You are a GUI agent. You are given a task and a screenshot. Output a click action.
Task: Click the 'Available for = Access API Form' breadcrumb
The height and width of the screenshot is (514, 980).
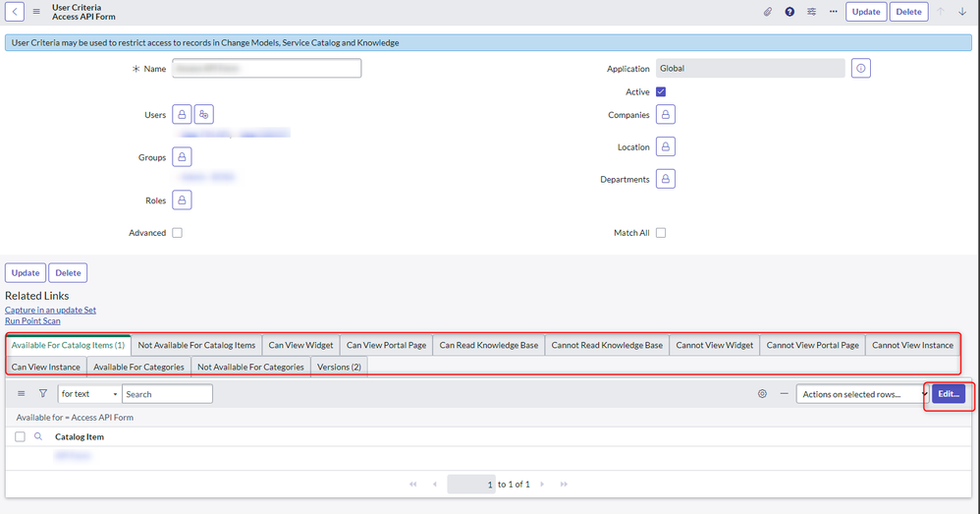click(x=75, y=417)
